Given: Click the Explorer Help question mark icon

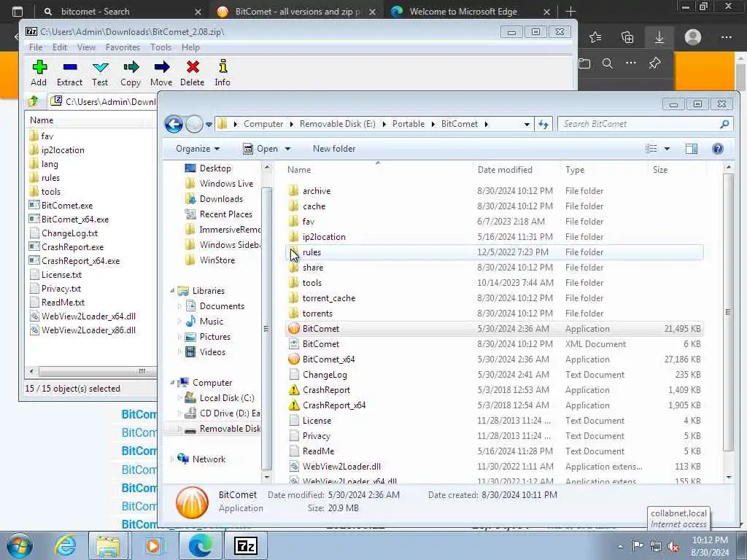Looking at the screenshot, I should [718, 149].
